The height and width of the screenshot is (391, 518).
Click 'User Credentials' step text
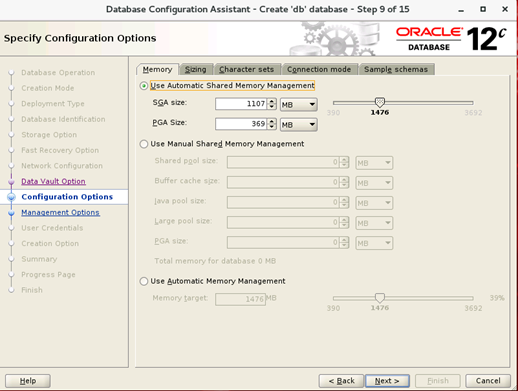(x=52, y=228)
